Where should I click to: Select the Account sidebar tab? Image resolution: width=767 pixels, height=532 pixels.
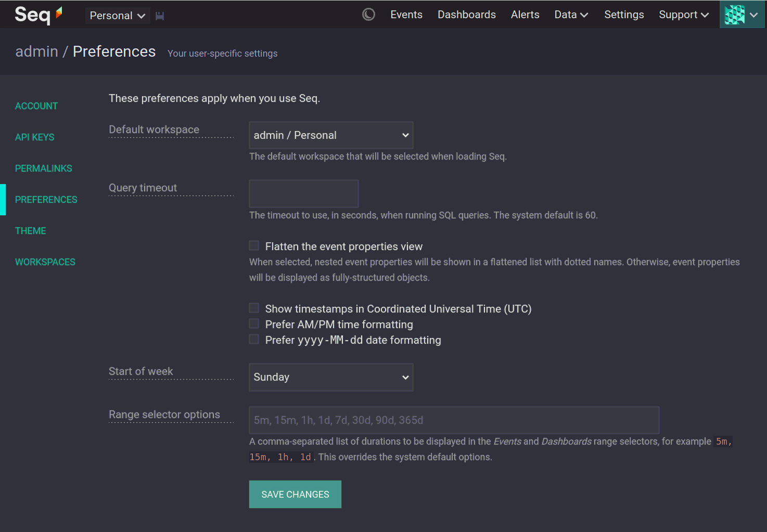(36, 106)
